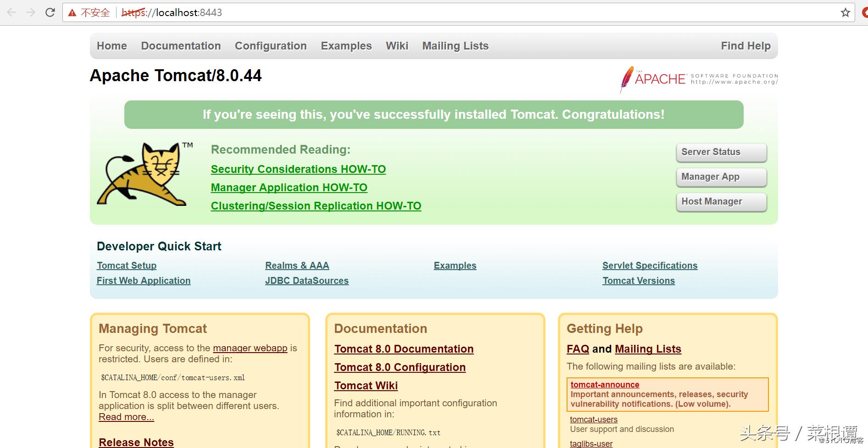Click the browser reload icon
The image size is (868, 448).
(x=50, y=12)
